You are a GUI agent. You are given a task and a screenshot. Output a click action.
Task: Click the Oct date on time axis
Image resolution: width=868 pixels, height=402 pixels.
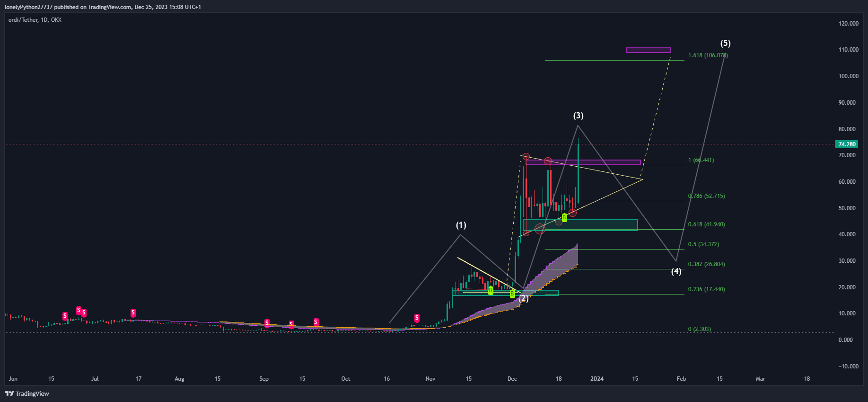(x=346, y=379)
